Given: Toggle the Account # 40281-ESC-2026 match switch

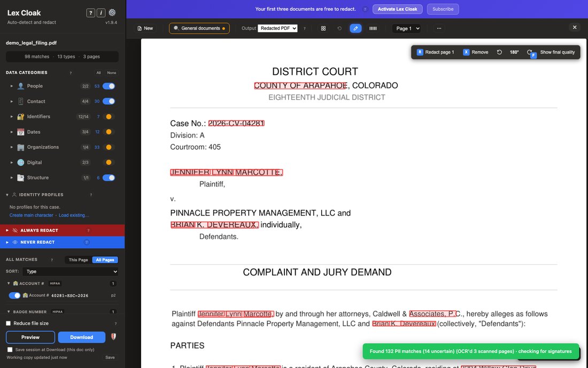Looking at the screenshot, I should [14, 295].
